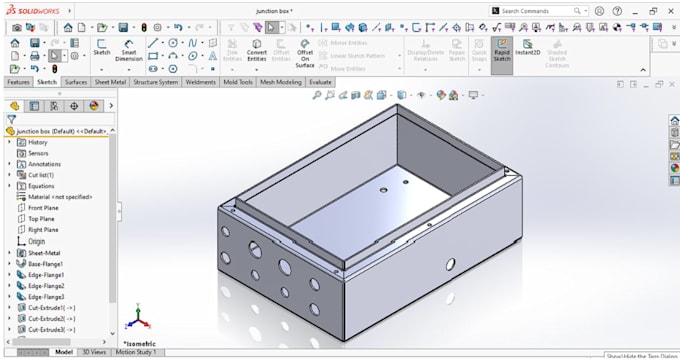The image size is (680, 361).
Task: Click the tree filter funnel icon
Action: pyautogui.click(x=12, y=119)
